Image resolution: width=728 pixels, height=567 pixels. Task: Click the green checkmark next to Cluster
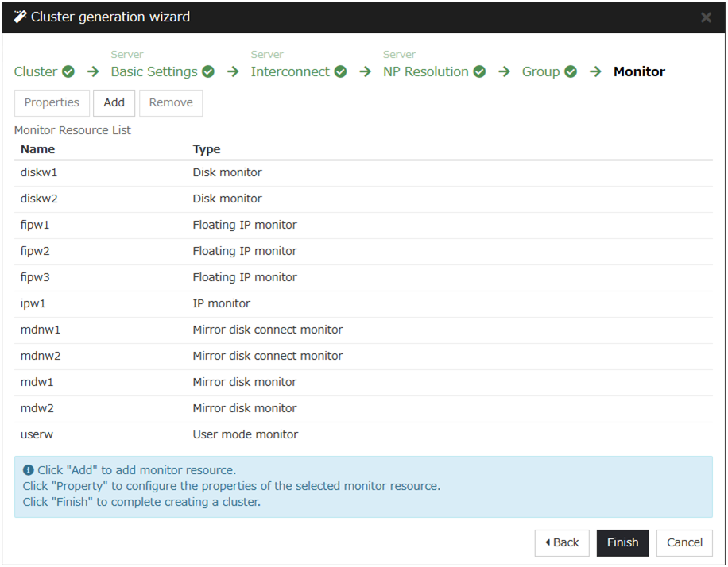[68, 71]
